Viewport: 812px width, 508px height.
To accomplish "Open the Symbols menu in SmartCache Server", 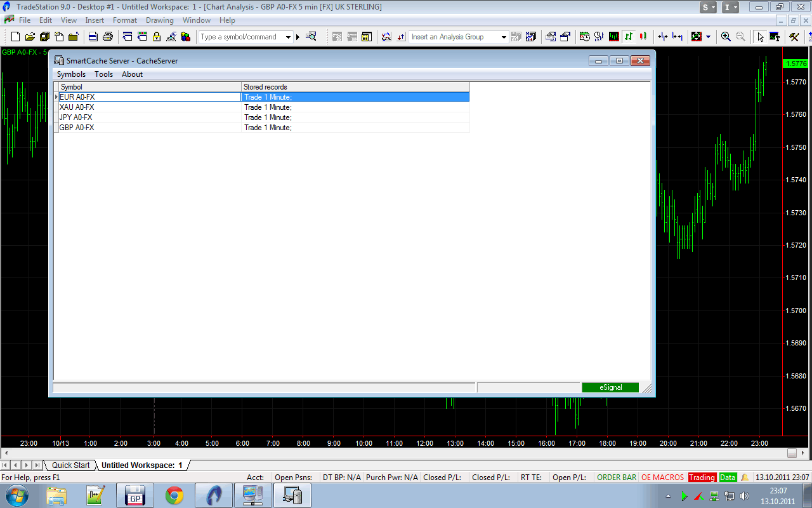I will click(71, 74).
